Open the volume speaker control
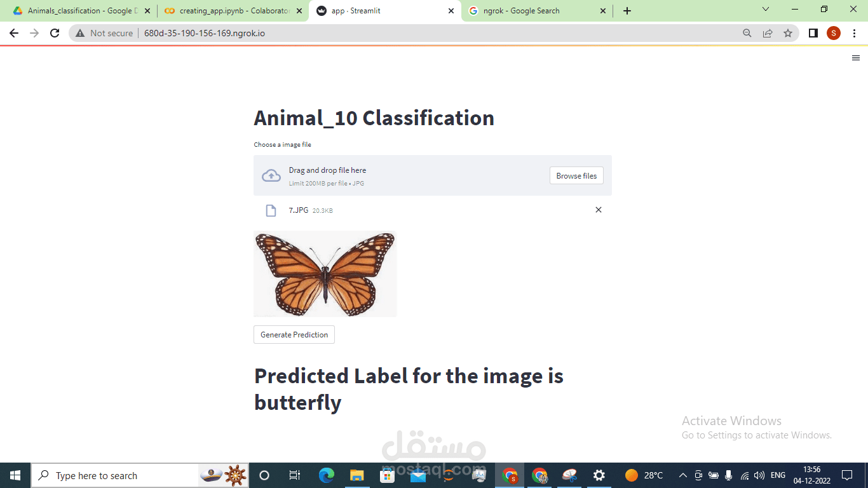868x488 pixels. pos(759,475)
